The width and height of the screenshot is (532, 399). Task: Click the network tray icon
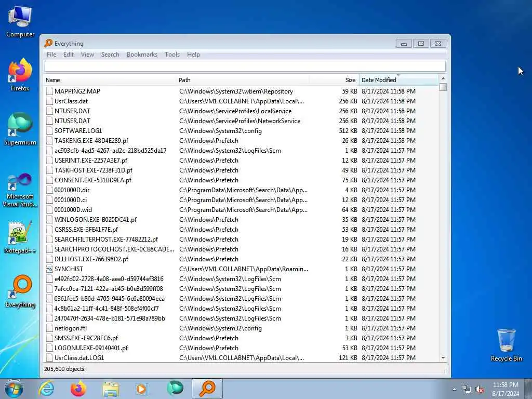(x=467, y=390)
